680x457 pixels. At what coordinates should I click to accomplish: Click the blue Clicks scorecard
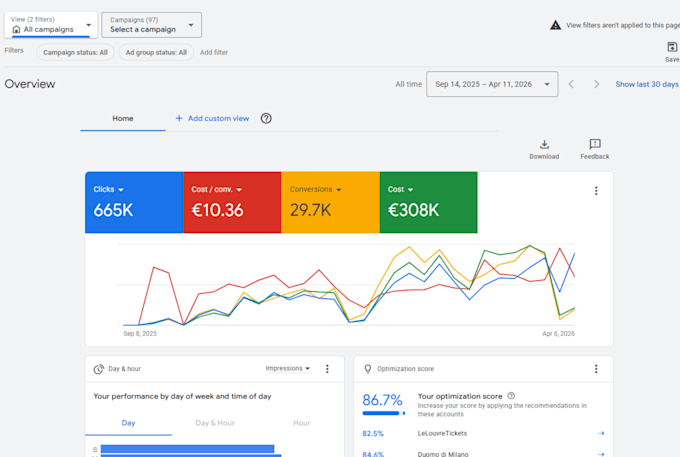coord(134,202)
